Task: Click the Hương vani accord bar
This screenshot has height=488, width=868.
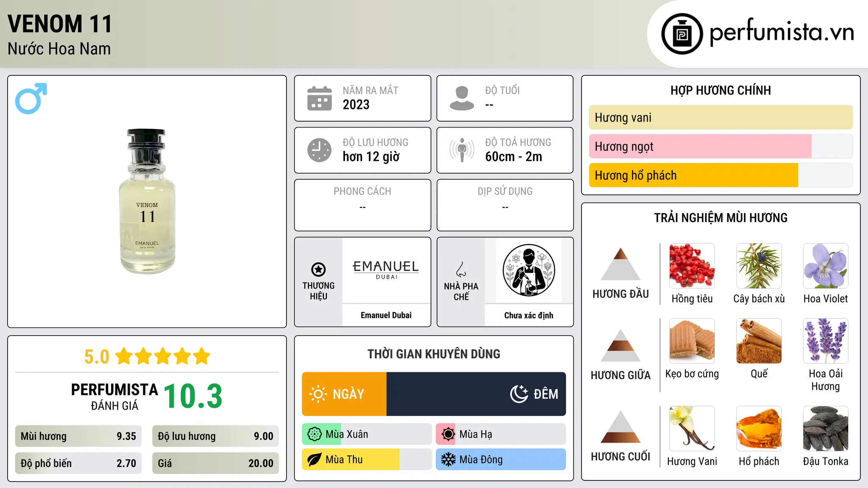Action: pos(721,117)
